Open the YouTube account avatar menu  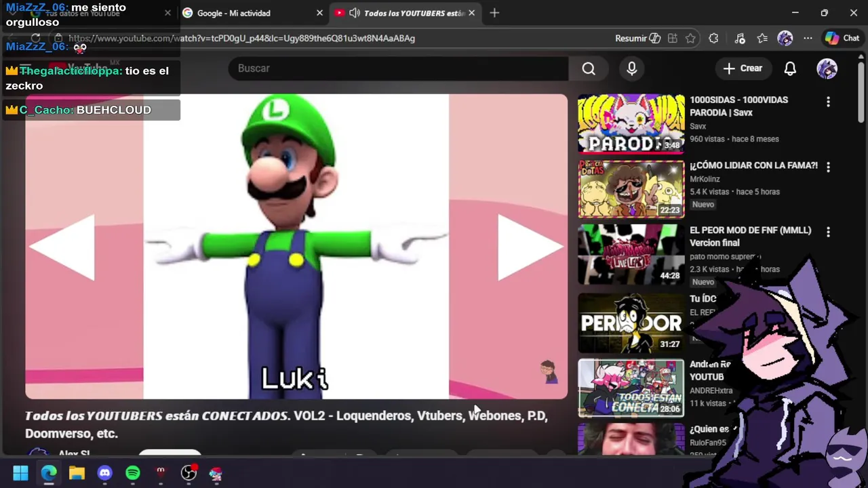827,68
